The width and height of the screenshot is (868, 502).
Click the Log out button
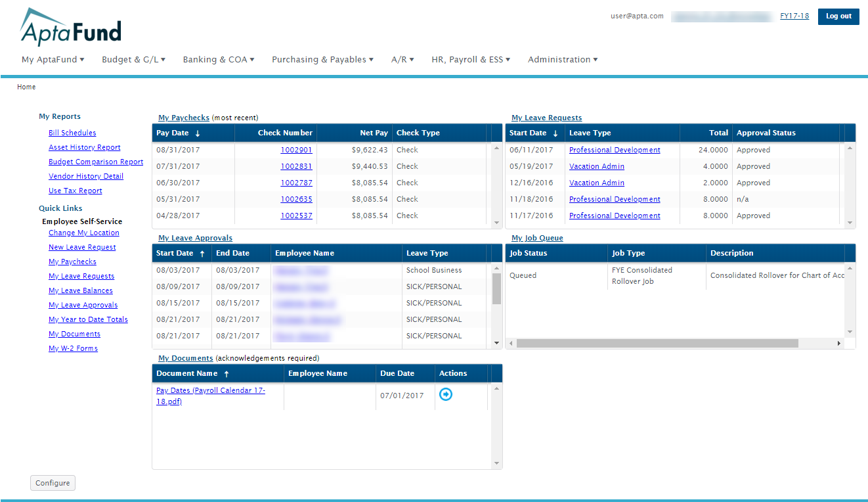tap(838, 16)
